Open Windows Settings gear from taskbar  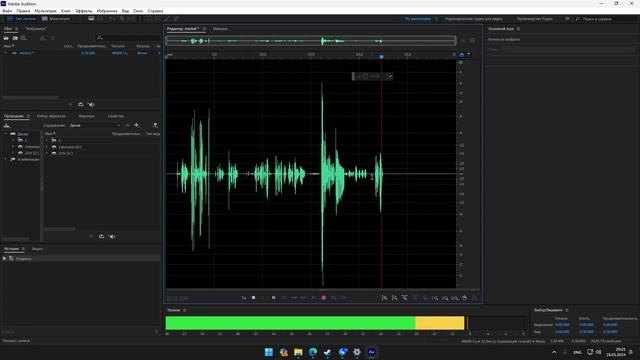click(x=357, y=352)
